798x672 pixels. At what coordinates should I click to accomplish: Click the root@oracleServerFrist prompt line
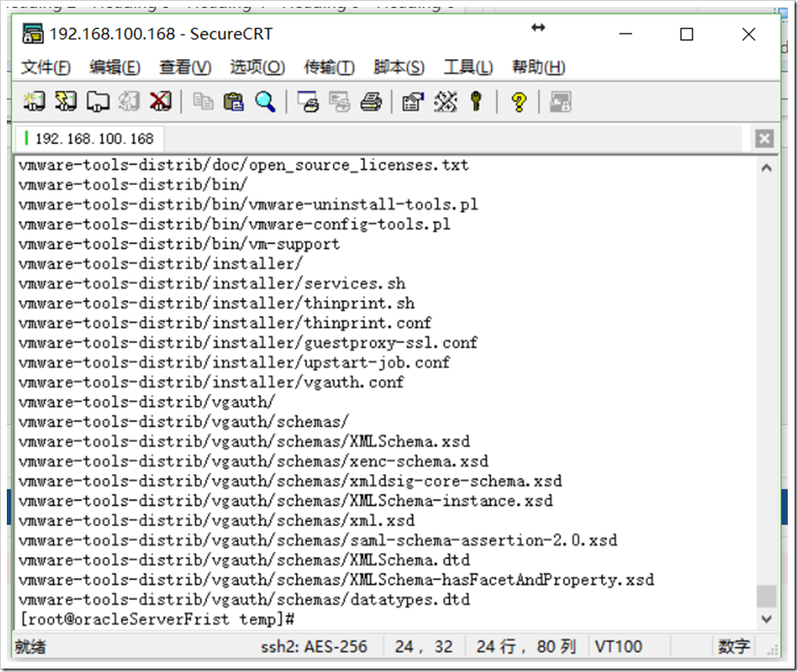[157, 619]
